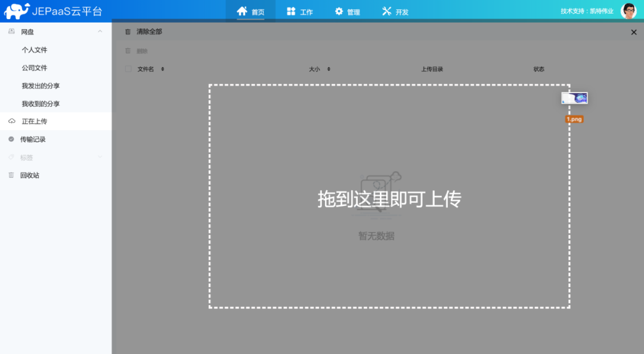
Task: Click the 拖到这里即可上传 drop zone text
Action: click(x=389, y=199)
